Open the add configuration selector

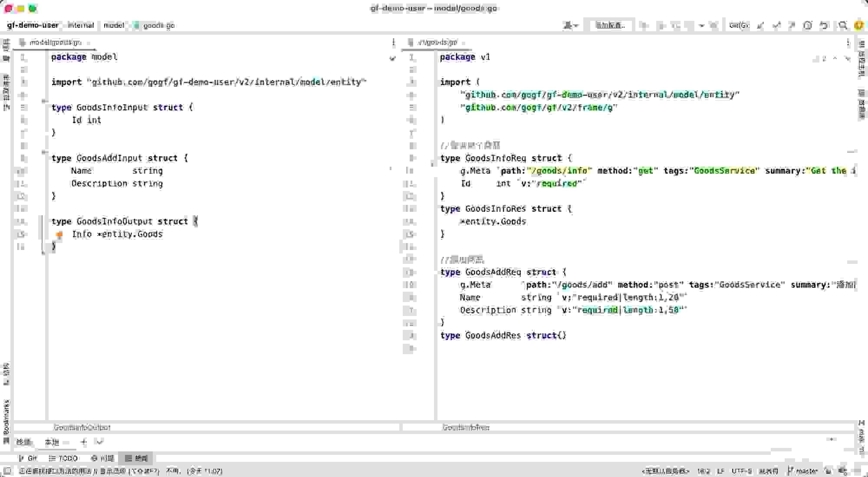(610, 26)
